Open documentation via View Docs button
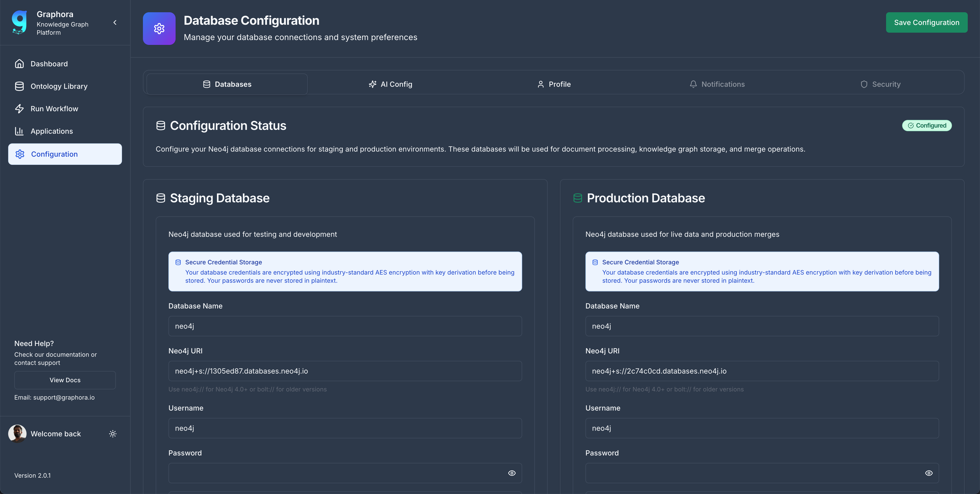 (x=65, y=380)
